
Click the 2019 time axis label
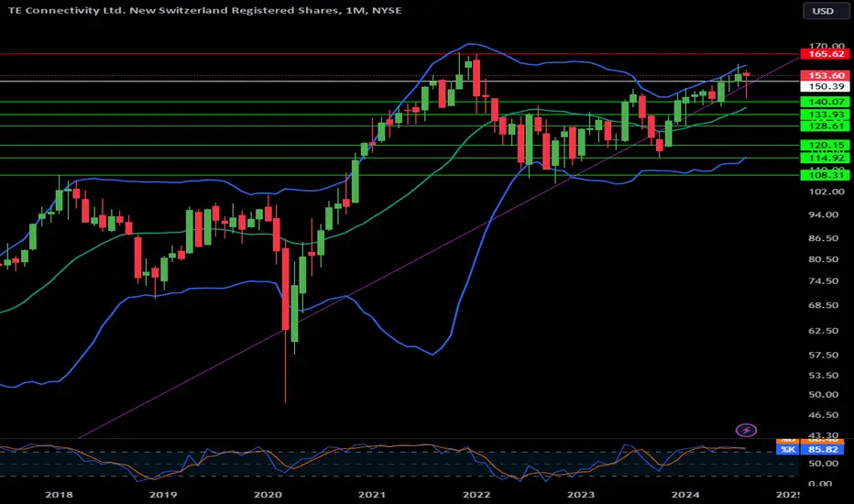tap(163, 495)
